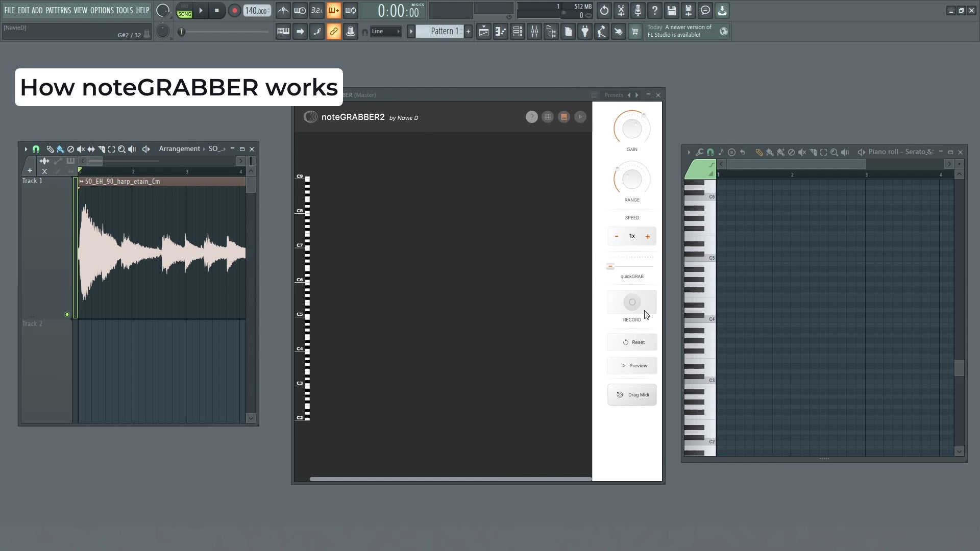The height and width of the screenshot is (551, 980).
Task: Open the Piano roll tool wrench menu
Action: (699, 152)
